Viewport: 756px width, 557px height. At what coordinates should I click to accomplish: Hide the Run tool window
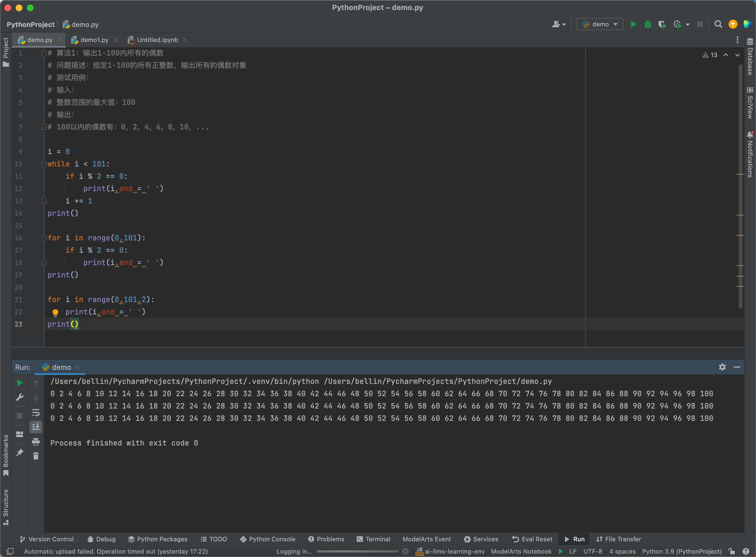[x=737, y=367]
